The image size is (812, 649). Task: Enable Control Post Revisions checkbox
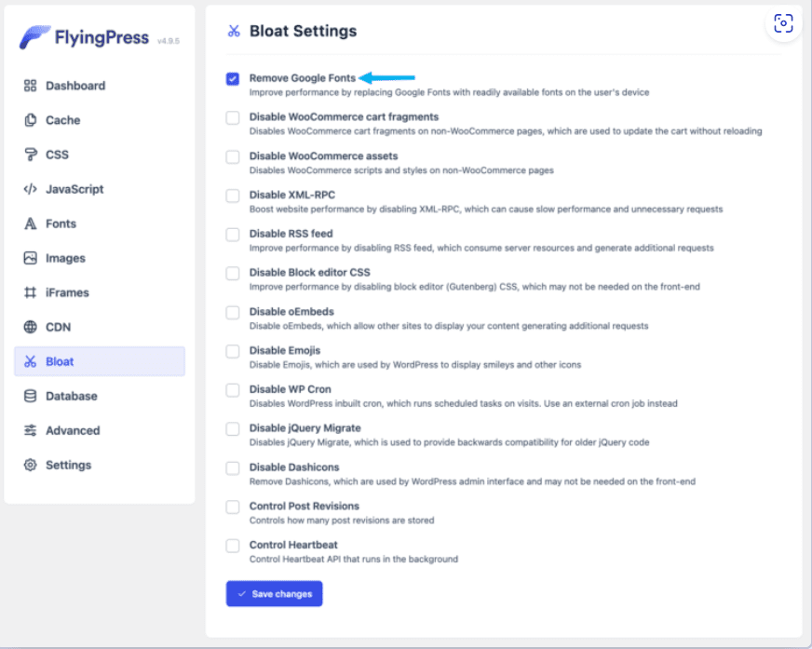pyautogui.click(x=233, y=507)
